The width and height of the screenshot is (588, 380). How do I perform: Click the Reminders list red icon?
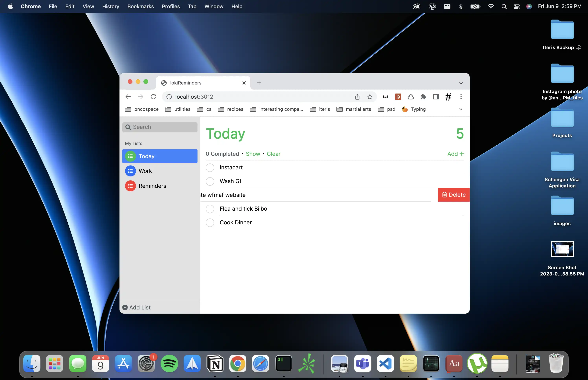130,186
